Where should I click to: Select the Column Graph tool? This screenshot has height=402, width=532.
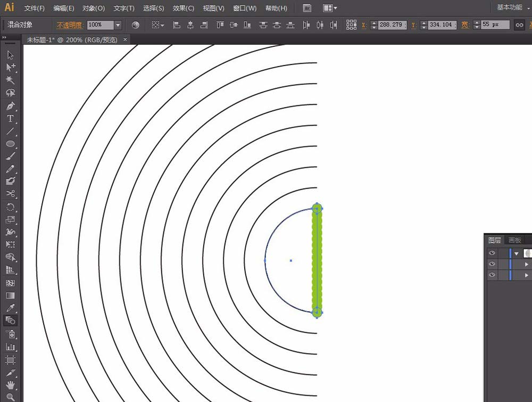click(x=10, y=347)
